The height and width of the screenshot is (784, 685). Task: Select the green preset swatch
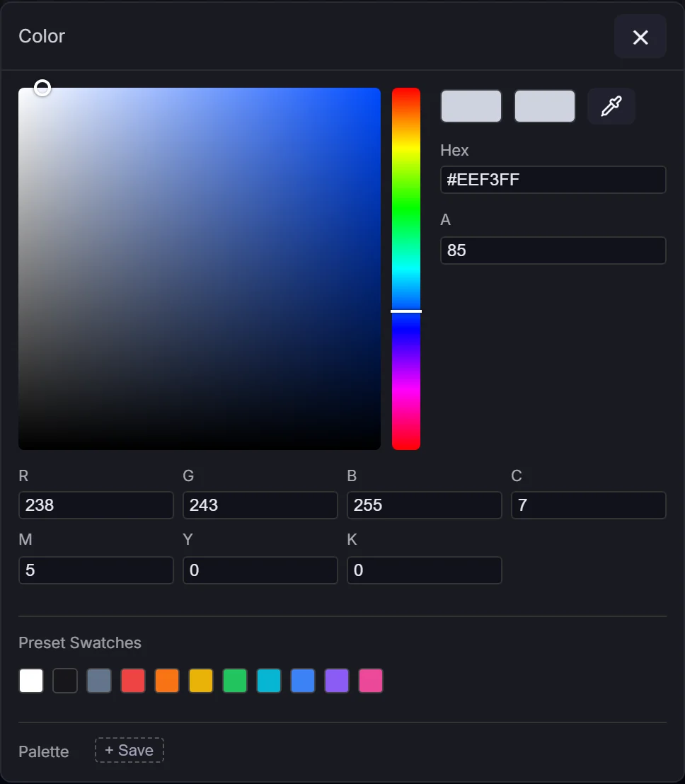coord(235,681)
